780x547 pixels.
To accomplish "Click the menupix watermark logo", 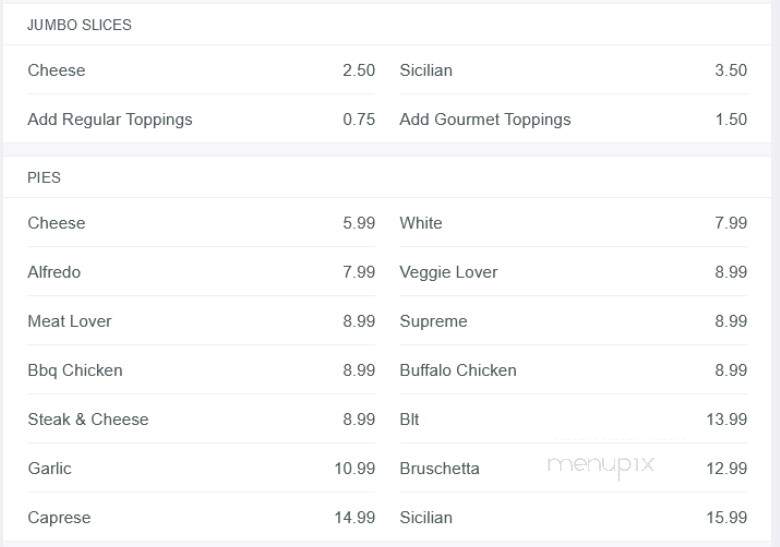I will tap(600, 466).
